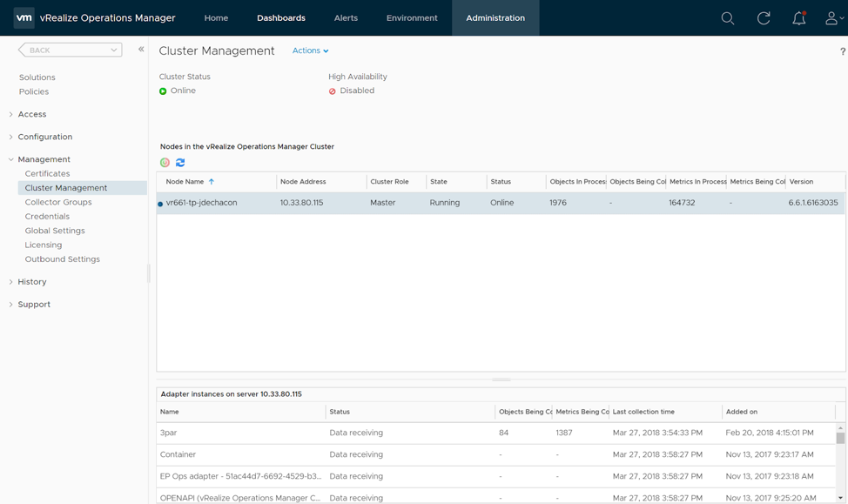Click the refresh icon in top bar
The width and height of the screenshot is (848, 504).
(764, 18)
